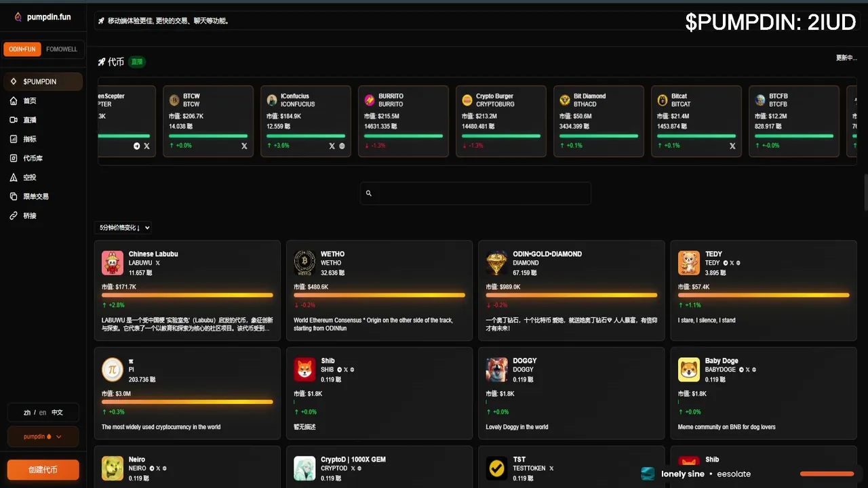
Task: Click the Chinese Labubu orange progress bar
Action: pos(187,296)
